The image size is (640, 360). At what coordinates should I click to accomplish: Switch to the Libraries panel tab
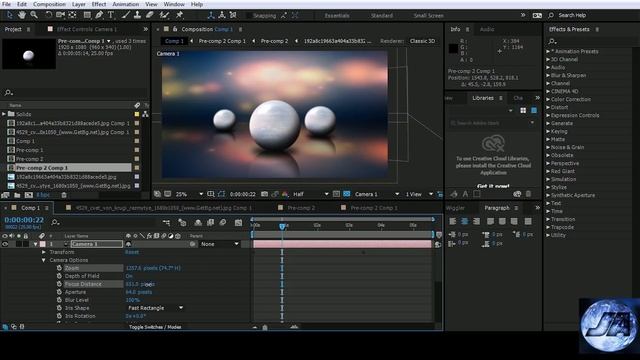tap(483, 98)
